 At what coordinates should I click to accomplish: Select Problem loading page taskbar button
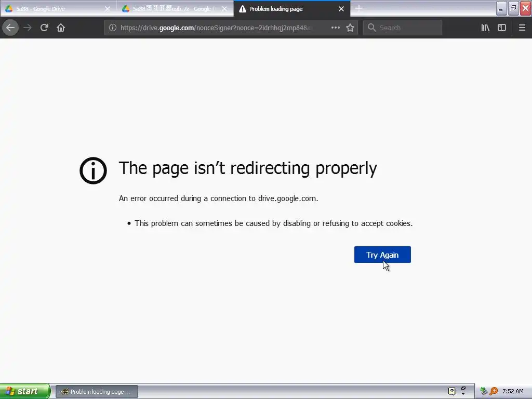(x=97, y=392)
